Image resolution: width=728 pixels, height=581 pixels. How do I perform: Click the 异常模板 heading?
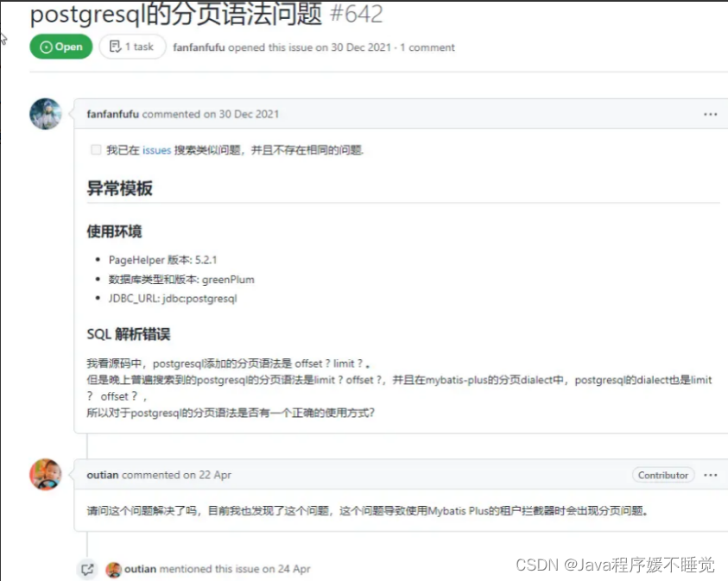[120, 188]
